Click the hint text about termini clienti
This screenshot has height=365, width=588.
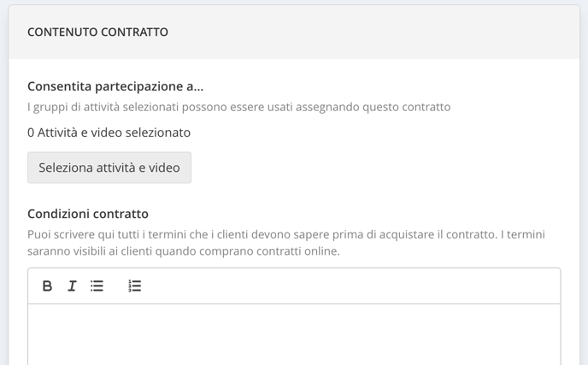click(x=286, y=243)
